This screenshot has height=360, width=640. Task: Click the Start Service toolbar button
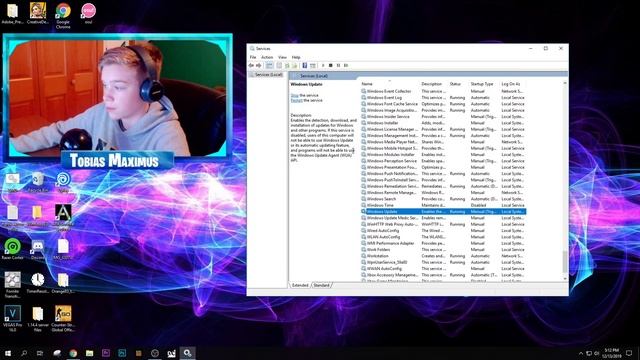(323, 65)
